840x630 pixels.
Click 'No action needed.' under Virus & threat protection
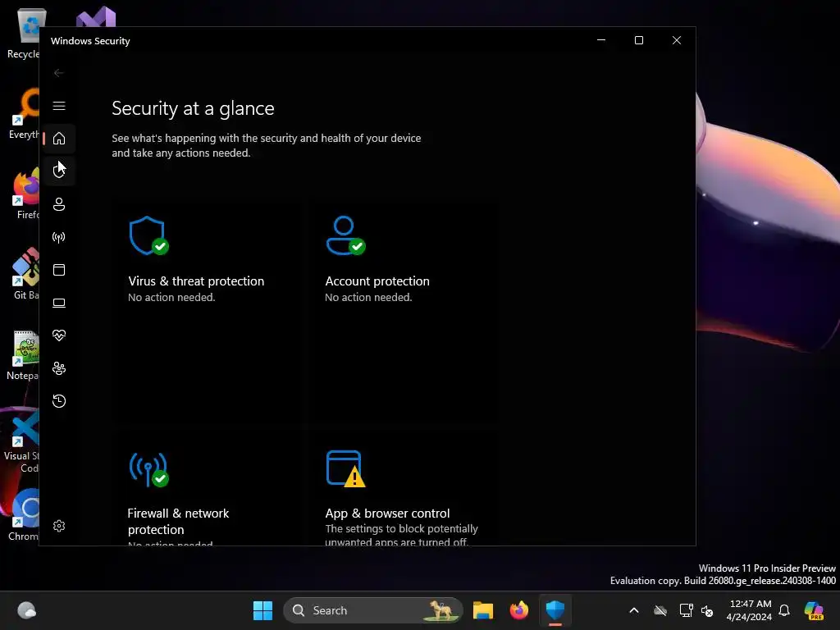pyautogui.click(x=171, y=297)
